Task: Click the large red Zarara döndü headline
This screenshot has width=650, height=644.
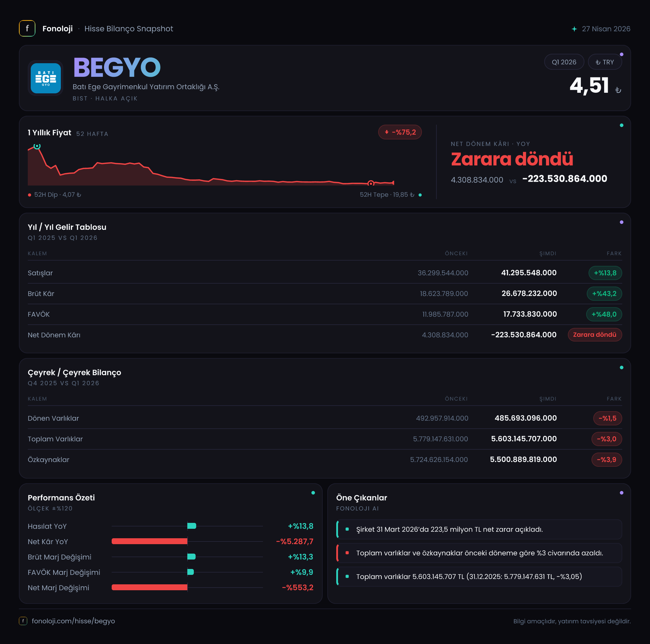Action: coord(512,159)
